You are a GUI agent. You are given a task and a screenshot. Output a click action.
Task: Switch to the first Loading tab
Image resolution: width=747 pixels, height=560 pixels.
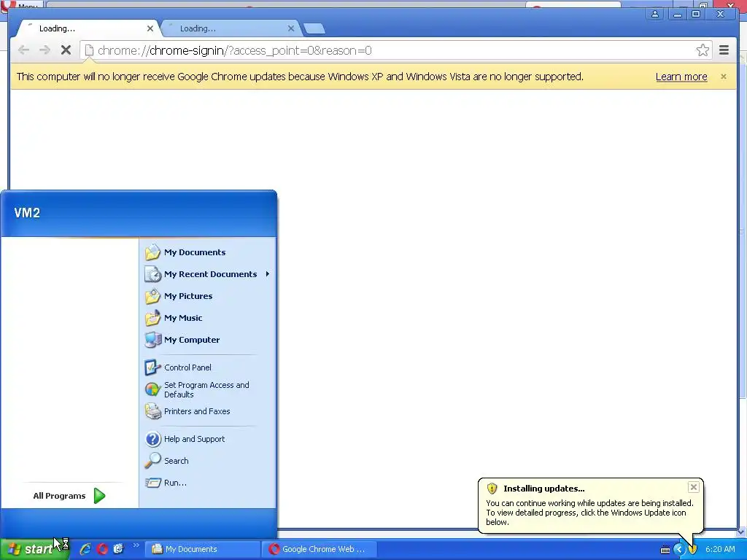(x=88, y=28)
